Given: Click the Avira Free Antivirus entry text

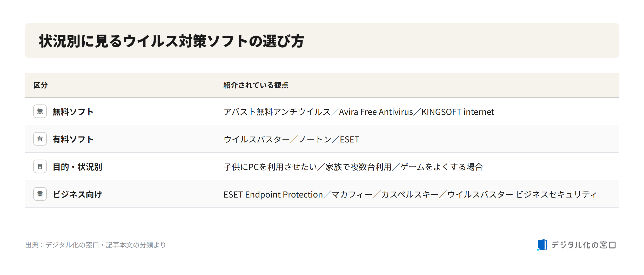Looking at the screenshot, I should 376,112.
